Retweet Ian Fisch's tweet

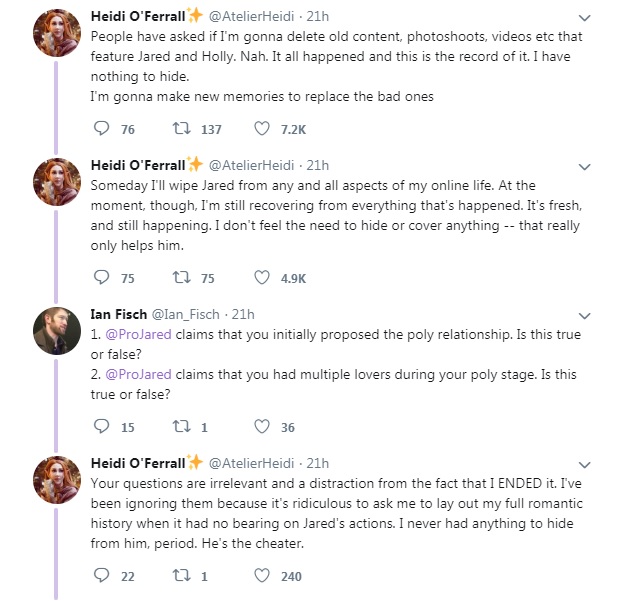181,426
